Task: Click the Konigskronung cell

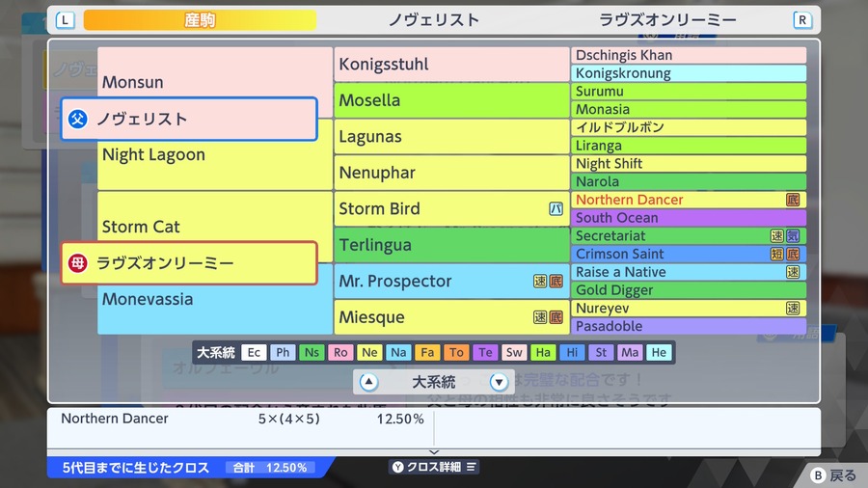Action: [689, 73]
